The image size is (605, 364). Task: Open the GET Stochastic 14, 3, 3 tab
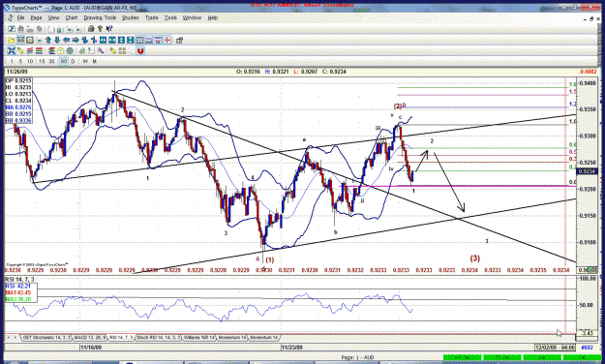46,337
